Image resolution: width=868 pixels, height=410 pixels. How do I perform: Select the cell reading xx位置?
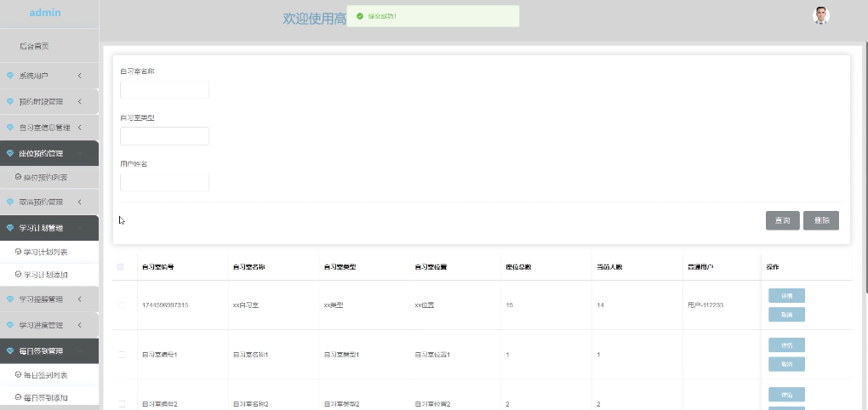coord(425,305)
